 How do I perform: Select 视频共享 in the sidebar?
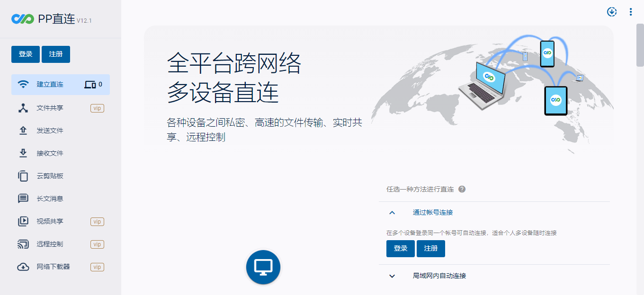click(50, 221)
